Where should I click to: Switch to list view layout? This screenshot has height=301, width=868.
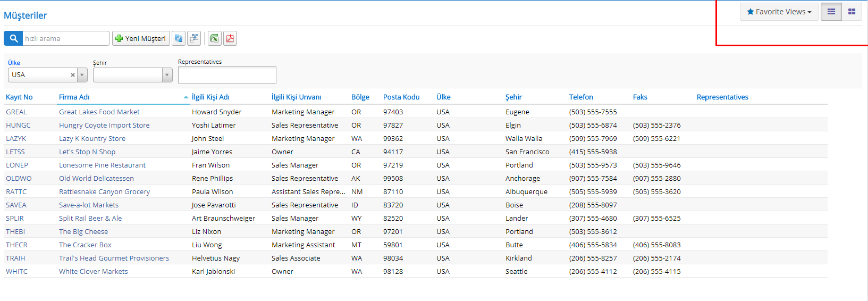(831, 12)
